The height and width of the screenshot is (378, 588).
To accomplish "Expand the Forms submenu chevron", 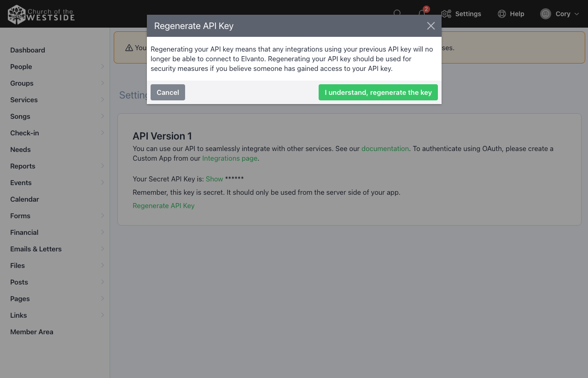I will click(102, 216).
